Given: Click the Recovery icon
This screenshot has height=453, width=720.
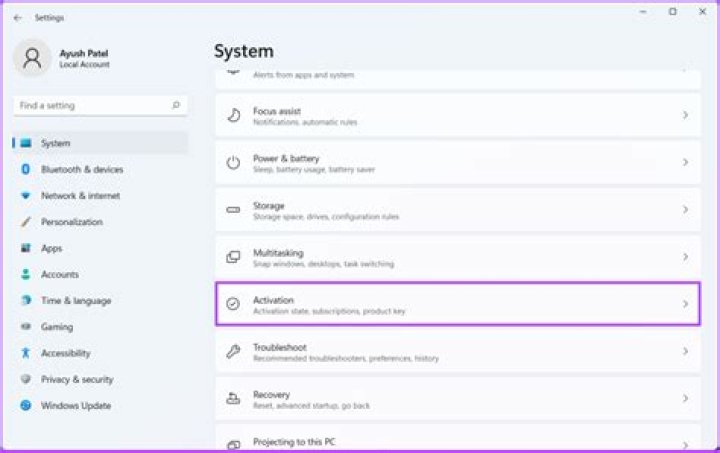Looking at the screenshot, I should pos(233,398).
